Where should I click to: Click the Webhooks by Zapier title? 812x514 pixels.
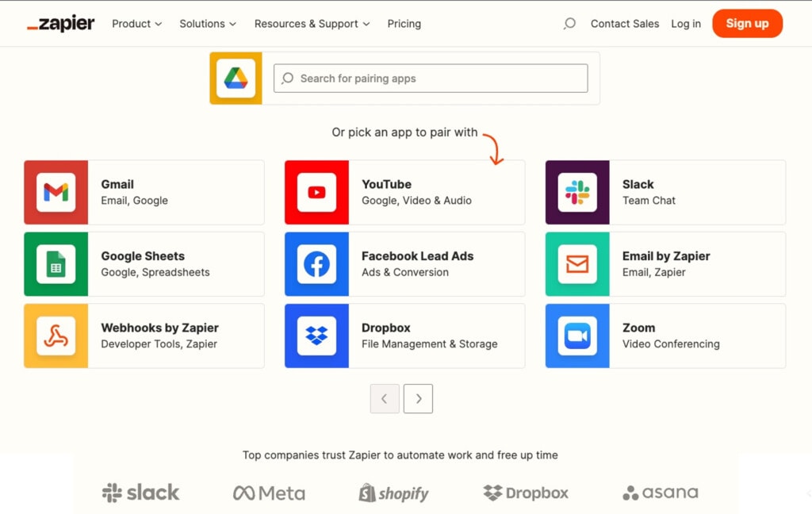pos(160,328)
